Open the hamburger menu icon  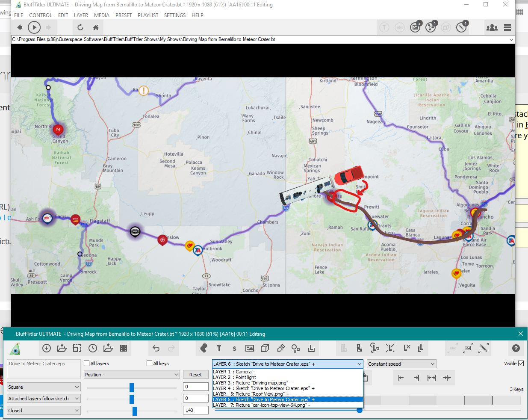click(x=507, y=27)
